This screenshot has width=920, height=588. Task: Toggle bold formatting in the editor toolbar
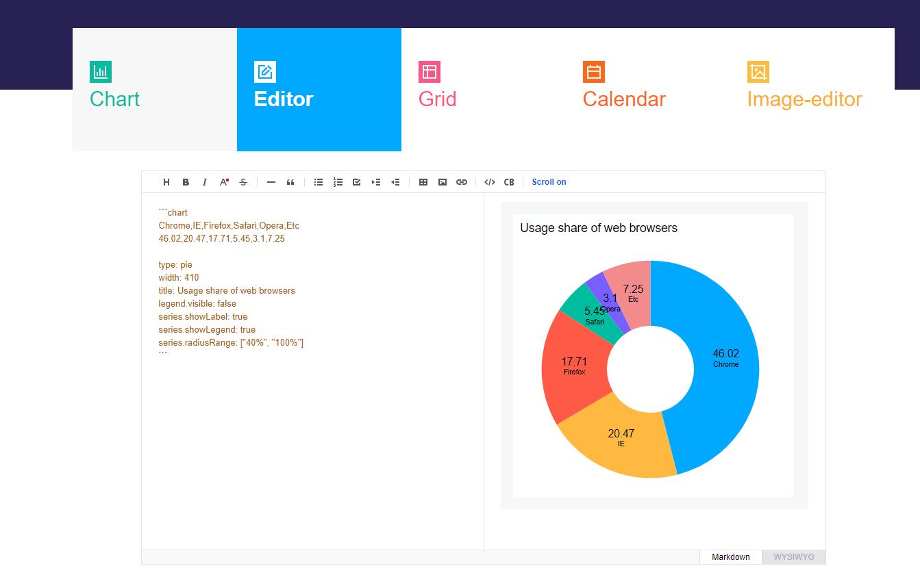click(186, 182)
